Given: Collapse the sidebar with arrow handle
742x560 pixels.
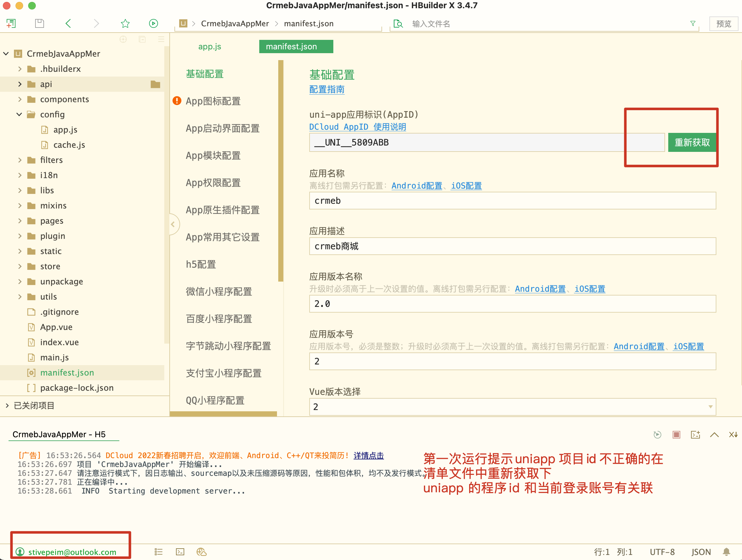Looking at the screenshot, I should coord(173,224).
